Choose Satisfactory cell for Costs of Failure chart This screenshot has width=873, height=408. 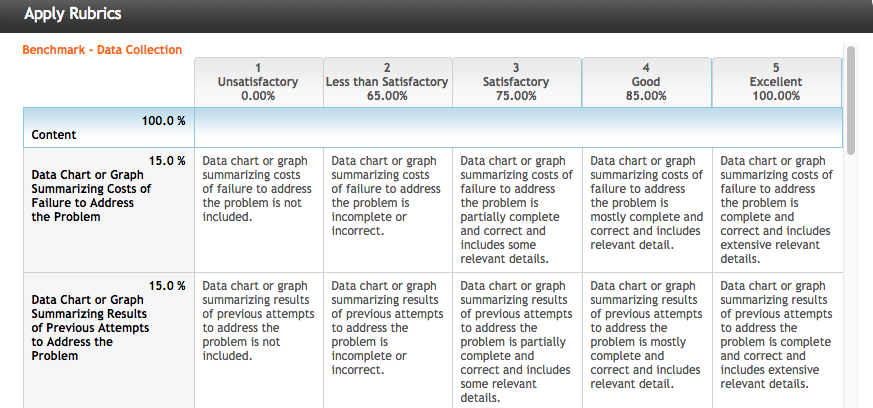click(517, 210)
